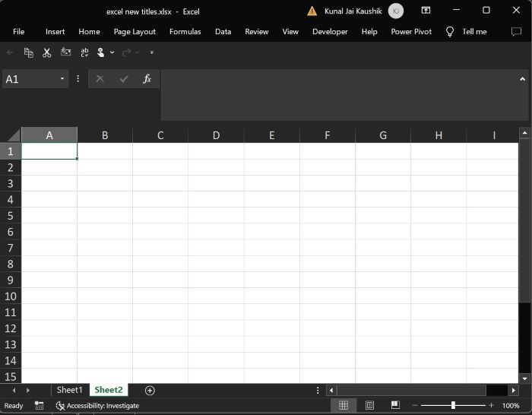Click the dimmed Redo arrow icon
532x415 pixels.
[127, 52]
